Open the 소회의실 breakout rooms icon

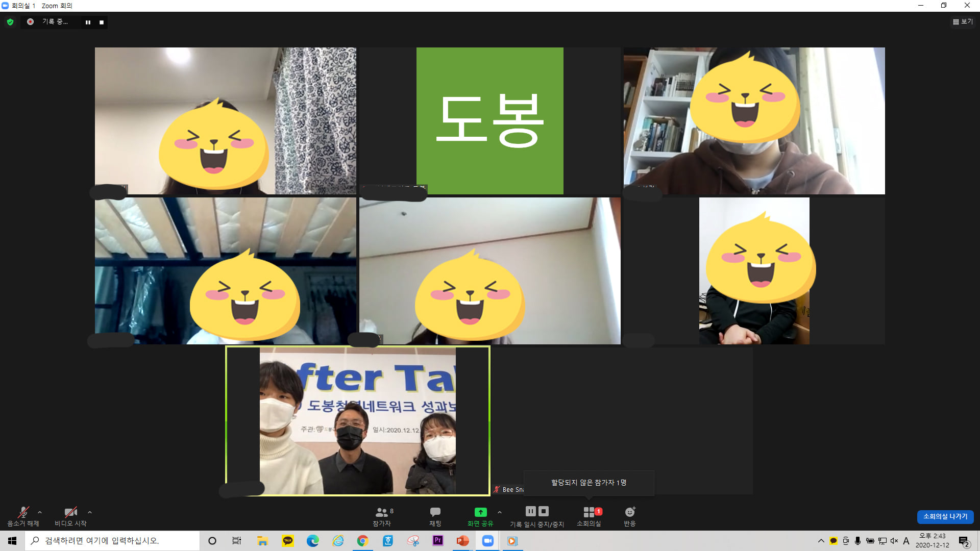589,512
